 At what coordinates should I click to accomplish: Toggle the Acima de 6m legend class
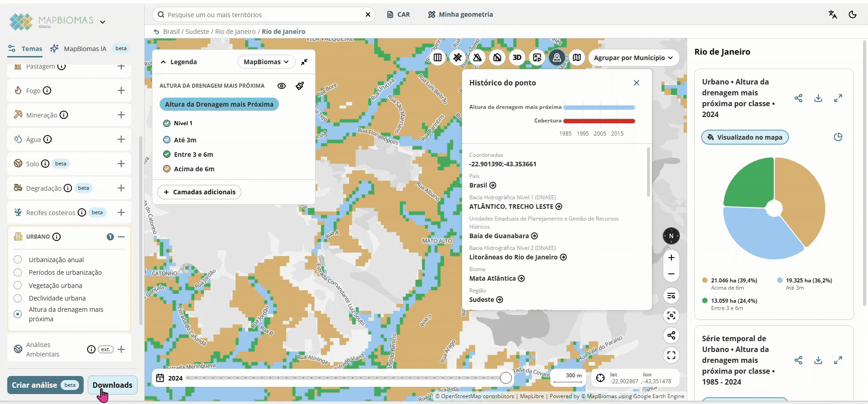coord(167,169)
